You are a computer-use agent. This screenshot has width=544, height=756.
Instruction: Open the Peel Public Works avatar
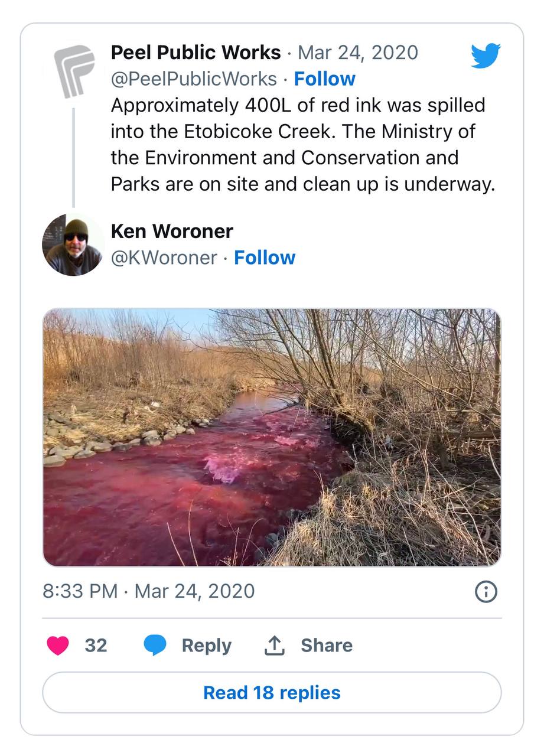74,71
